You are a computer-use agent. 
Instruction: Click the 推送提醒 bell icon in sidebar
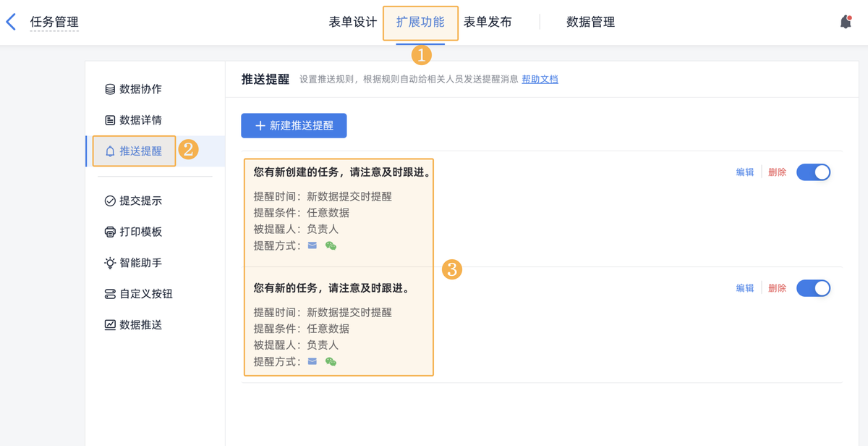pos(110,151)
